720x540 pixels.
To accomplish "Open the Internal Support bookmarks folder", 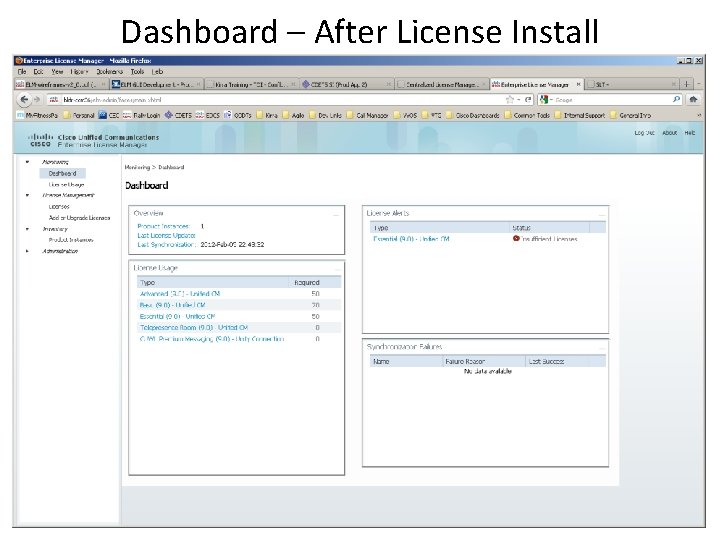I will coord(580,115).
